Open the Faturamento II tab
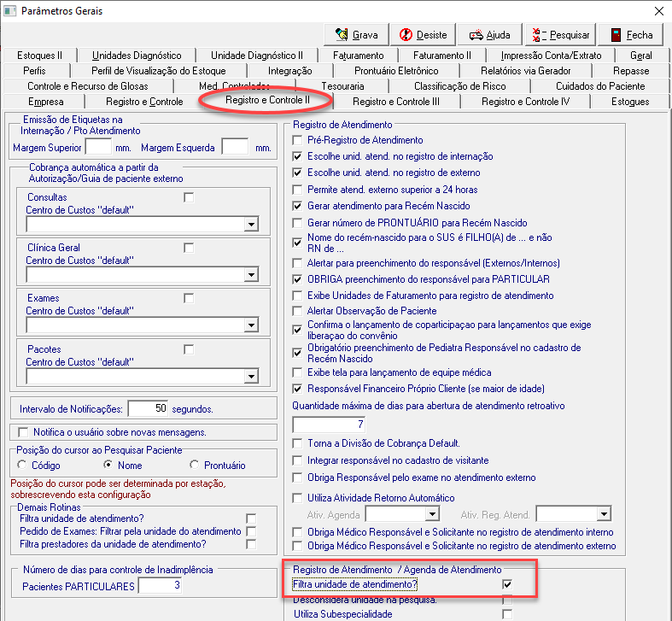Screen dimensions: 672x621 tap(441, 56)
